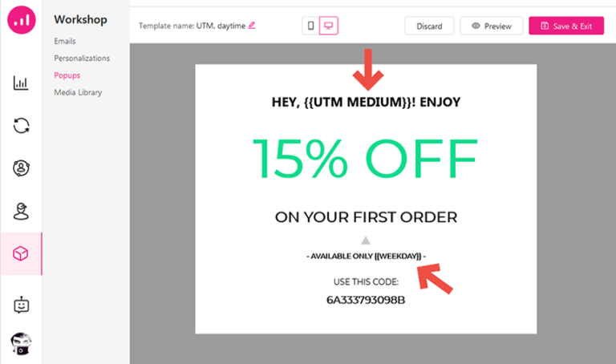616x364 pixels.
Task: Open the analytics bar chart icon
Action: point(21,83)
